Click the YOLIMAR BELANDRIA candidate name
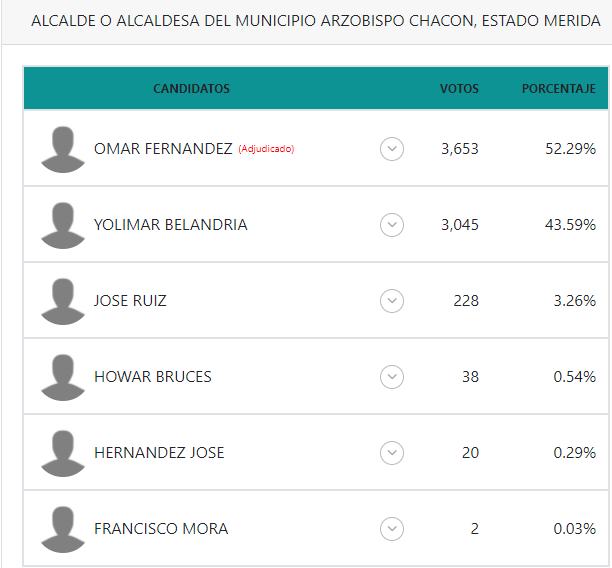Image resolution: width=612 pixels, height=568 pixels. tap(171, 225)
